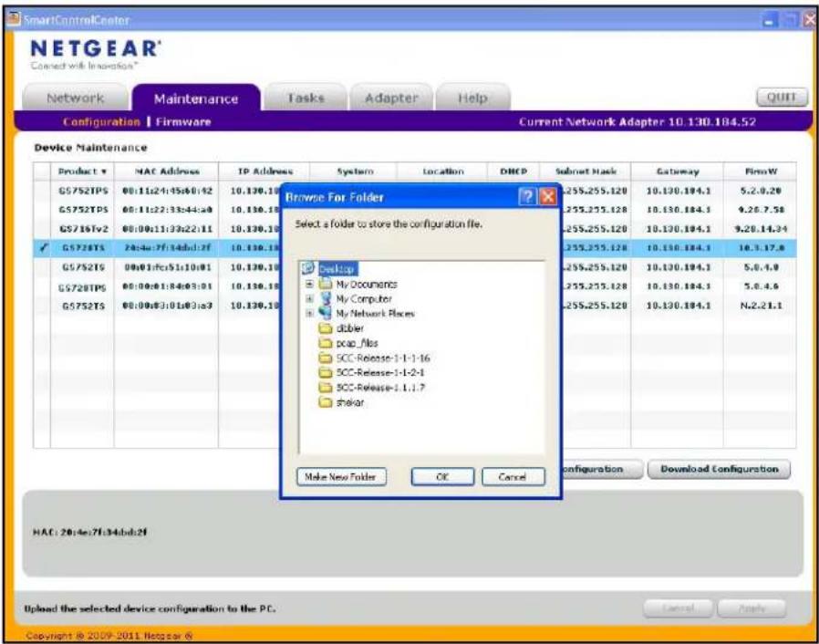Screen dimensions: 819x644
Task: Minimize the SmartControlCenter window
Action: click(771, 20)
